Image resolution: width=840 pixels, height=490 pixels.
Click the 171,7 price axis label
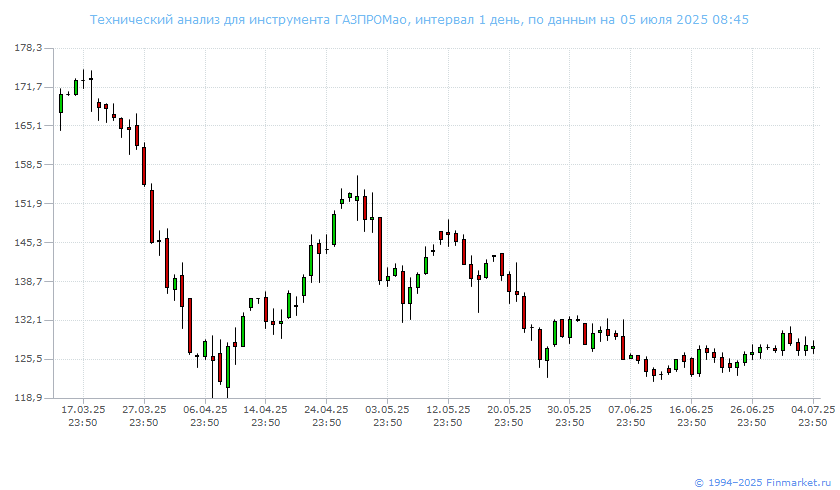(28, 87)
